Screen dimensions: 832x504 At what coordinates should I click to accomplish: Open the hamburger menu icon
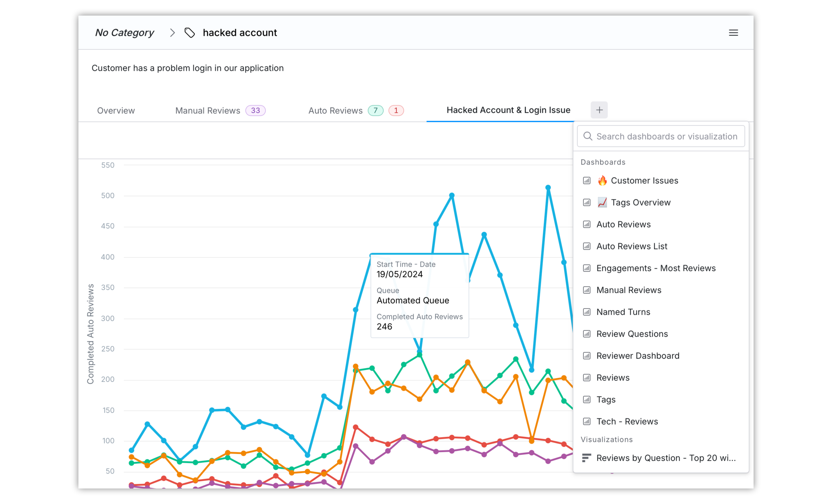[x=733, y=33]
